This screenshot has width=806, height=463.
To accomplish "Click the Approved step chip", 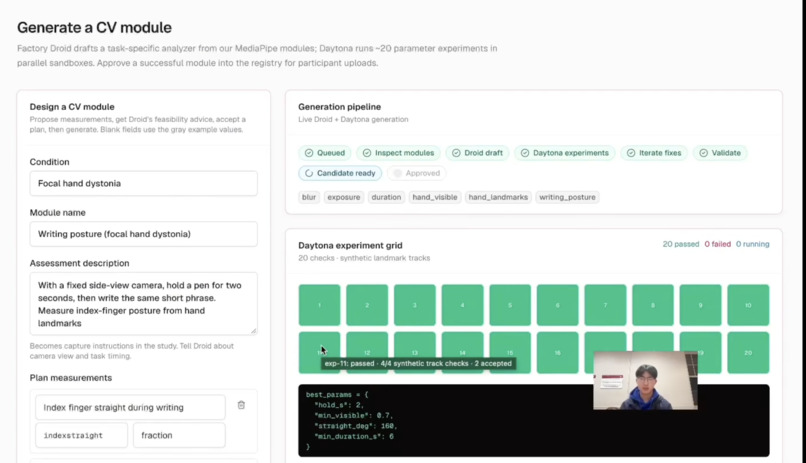I will pyautogui.click(x=417, y=173).
